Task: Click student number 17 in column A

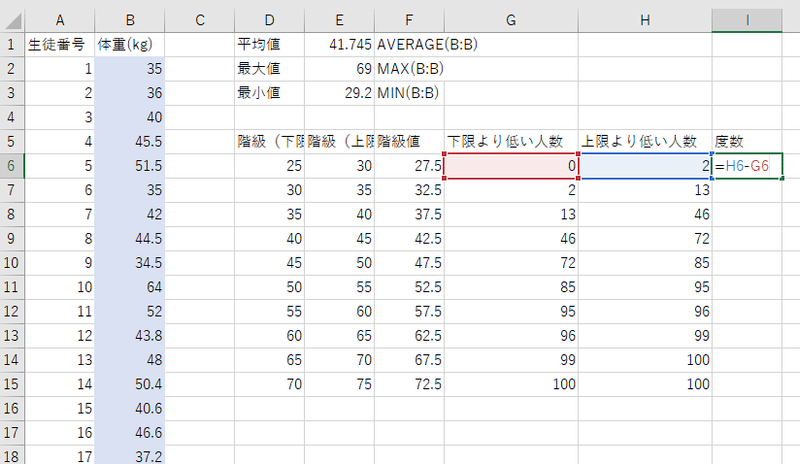Action: click(x=60, y=456)
